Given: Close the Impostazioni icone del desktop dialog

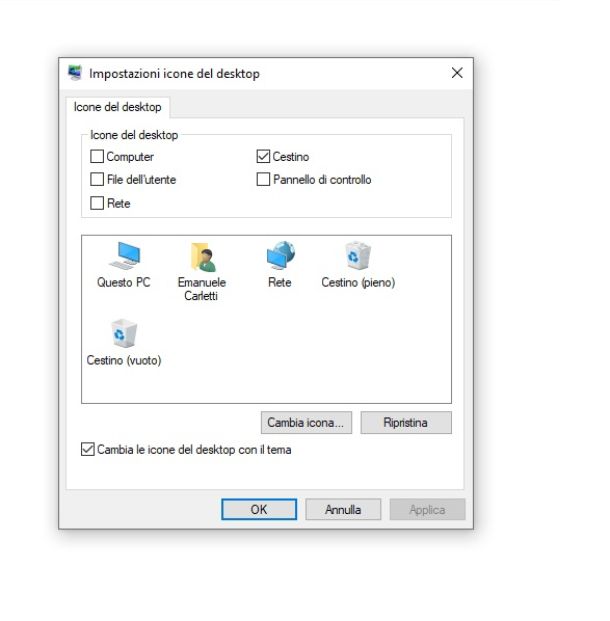Looking at the screenshot, I should click(457, 73).
